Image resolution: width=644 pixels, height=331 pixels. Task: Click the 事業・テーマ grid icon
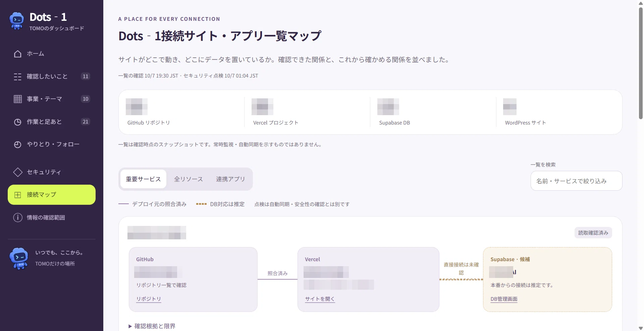click(18, 99)
